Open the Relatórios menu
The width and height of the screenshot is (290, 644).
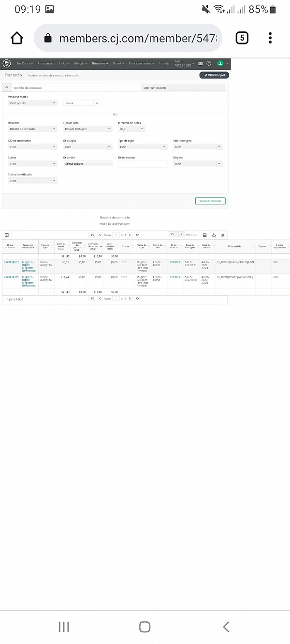100,63
